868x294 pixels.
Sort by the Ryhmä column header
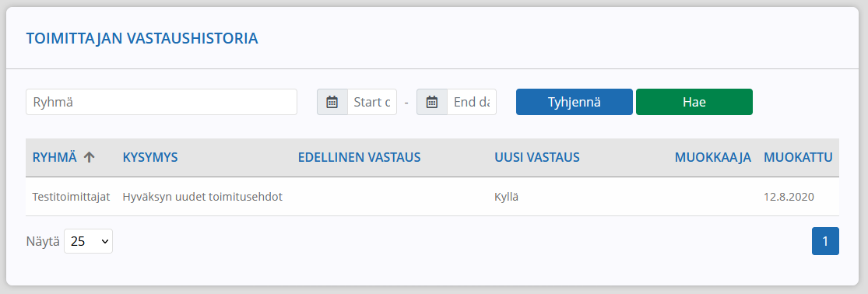54,157
